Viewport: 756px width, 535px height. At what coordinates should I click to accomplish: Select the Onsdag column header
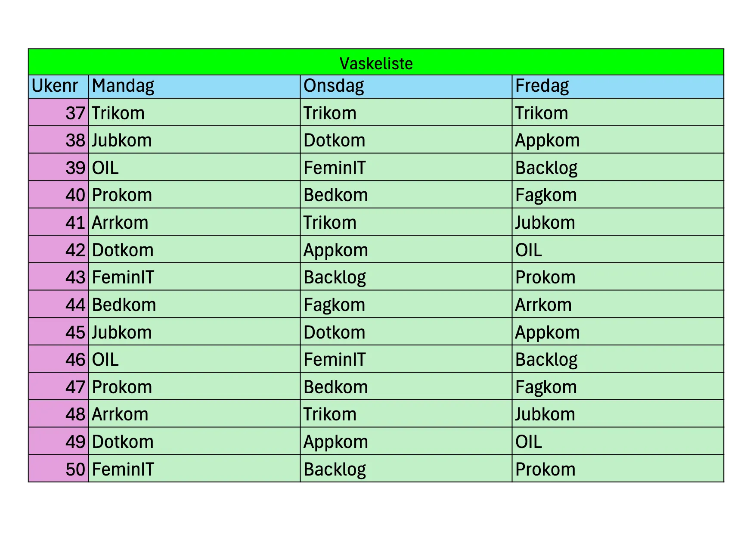[x=334, y=86]
